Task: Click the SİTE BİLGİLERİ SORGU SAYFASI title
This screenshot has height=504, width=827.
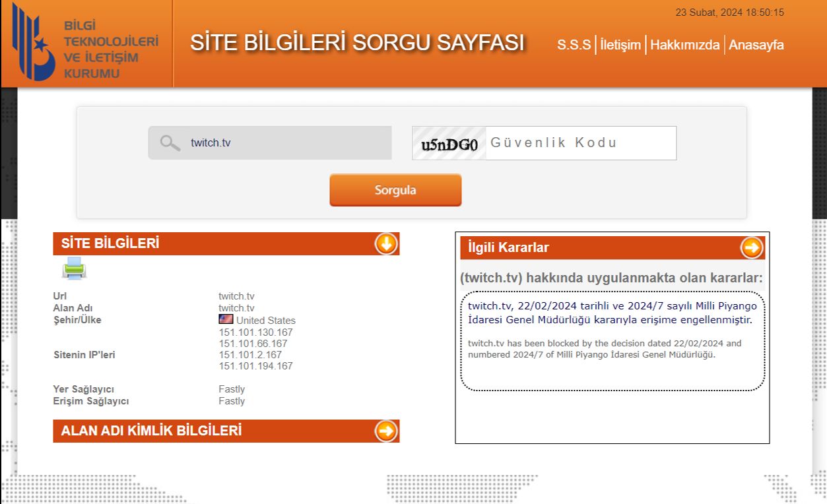Action: coord(357,42)
